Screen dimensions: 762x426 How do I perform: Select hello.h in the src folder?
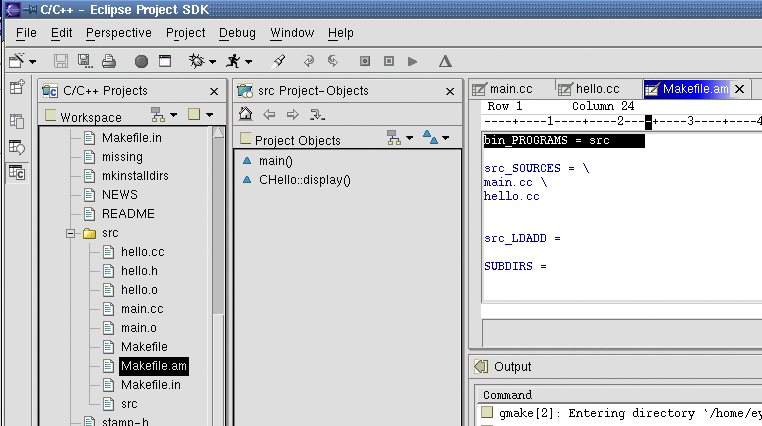click(x=139, y=271)
